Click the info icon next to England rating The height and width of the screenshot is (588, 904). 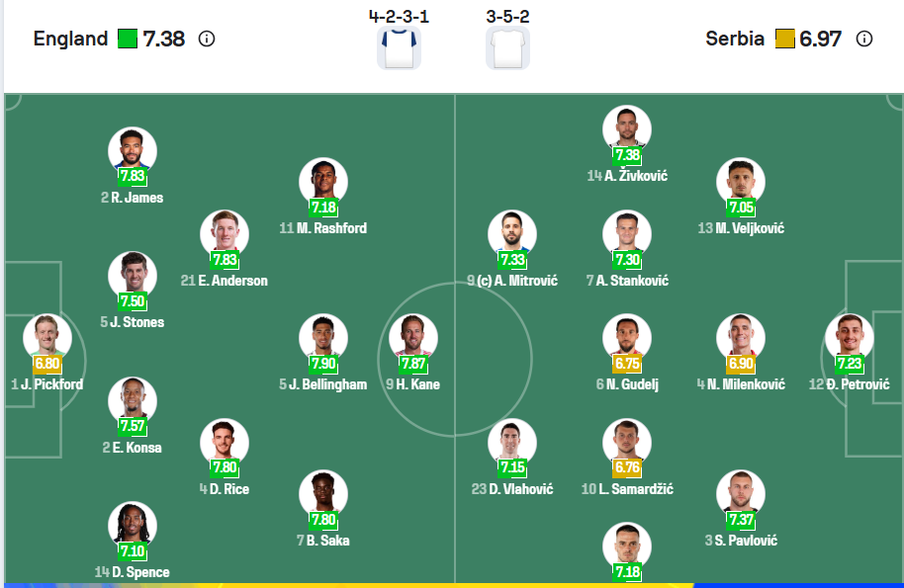point(207,40)
